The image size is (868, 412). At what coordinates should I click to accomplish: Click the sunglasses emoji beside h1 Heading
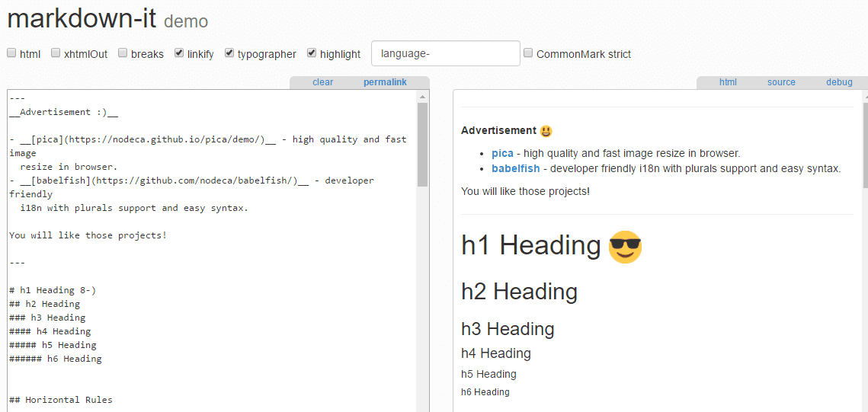click(625, 247)
